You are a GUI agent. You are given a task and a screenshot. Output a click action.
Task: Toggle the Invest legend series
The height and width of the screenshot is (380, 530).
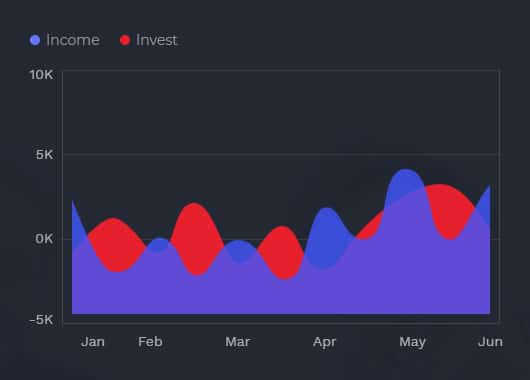[149, 40]
